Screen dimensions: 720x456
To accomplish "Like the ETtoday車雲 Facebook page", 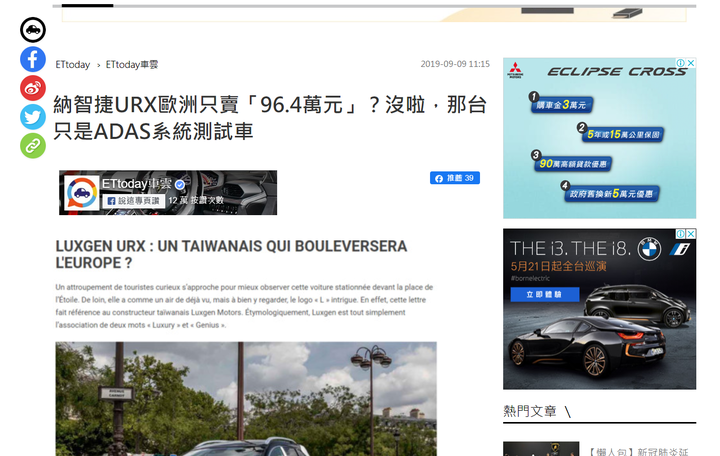I will [134, 201].
